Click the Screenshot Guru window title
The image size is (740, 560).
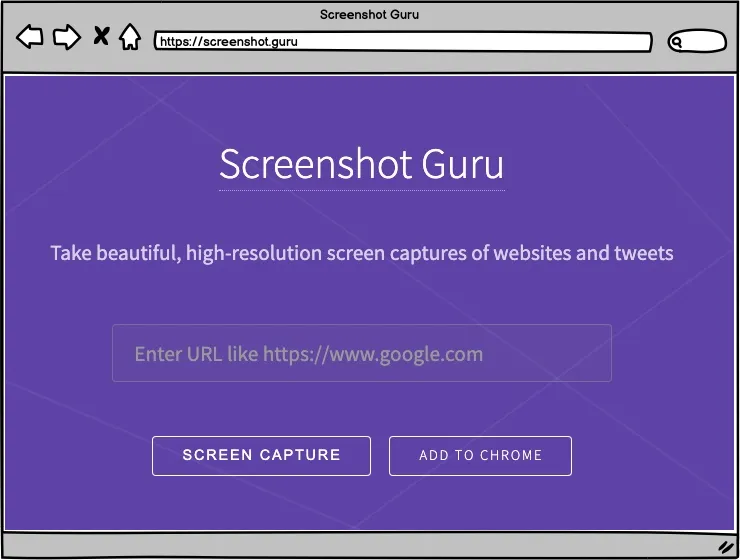coord(370,15)
